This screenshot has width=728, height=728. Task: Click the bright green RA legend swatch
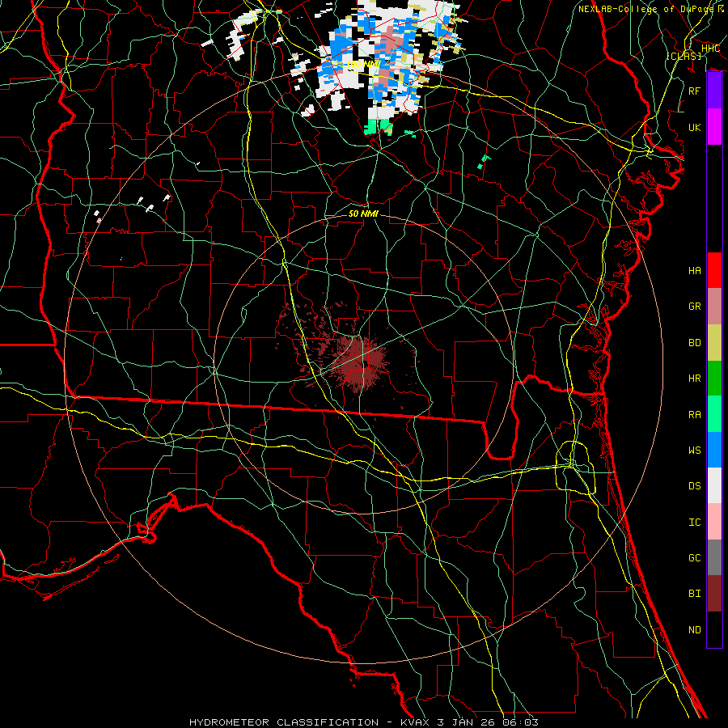pos(714,414)
